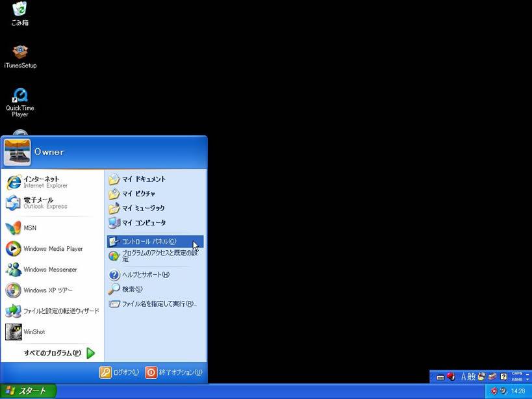Open the マイ ピクチャ folder

click(155, 194)
